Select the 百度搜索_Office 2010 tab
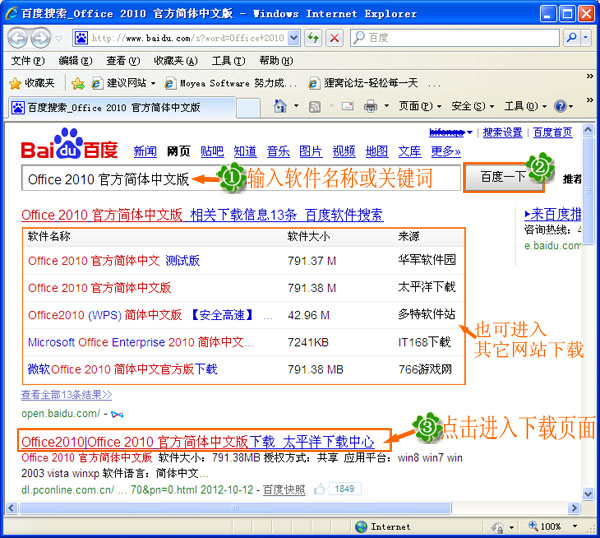This screenshot has height=538, width=600. [x=122, y=108]
